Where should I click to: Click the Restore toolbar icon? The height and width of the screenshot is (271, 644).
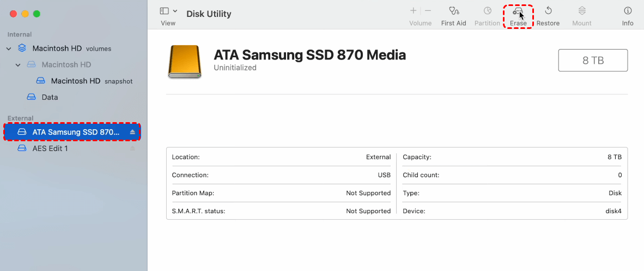548,11
